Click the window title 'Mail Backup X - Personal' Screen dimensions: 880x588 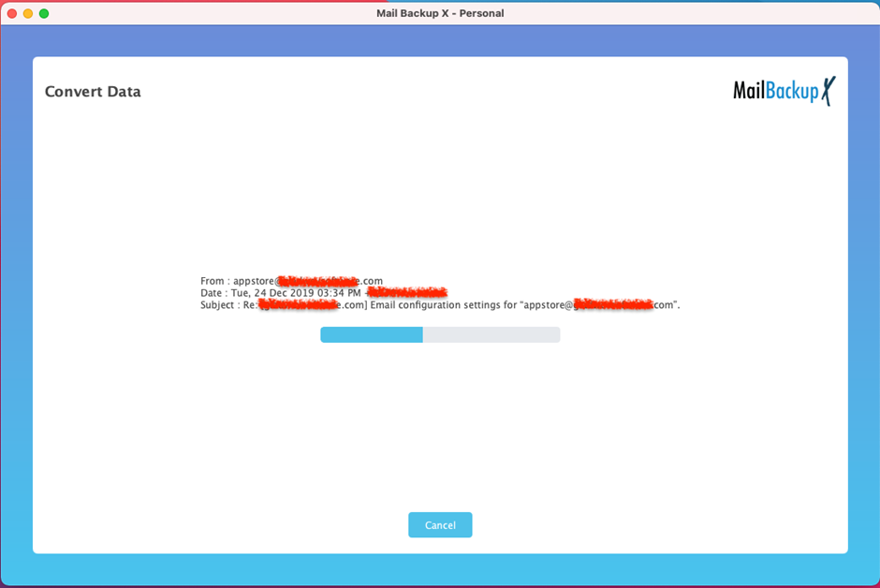(440, 13)
